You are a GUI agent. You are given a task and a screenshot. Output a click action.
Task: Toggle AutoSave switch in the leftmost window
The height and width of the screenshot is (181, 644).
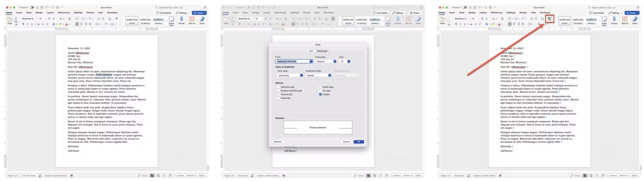[32, 8]
